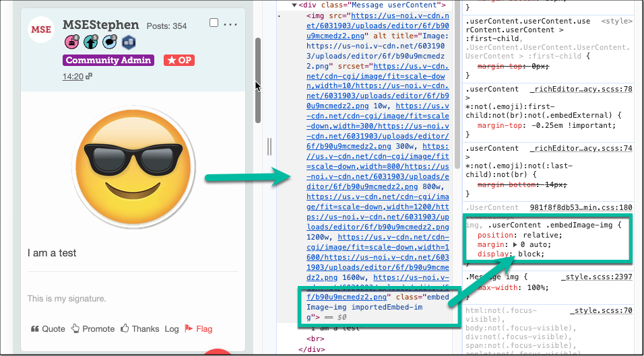The width and height of the screenshot is (644, 356).
Task: Open the _style.scss:70 source link
Action: (x=601, y=312)
